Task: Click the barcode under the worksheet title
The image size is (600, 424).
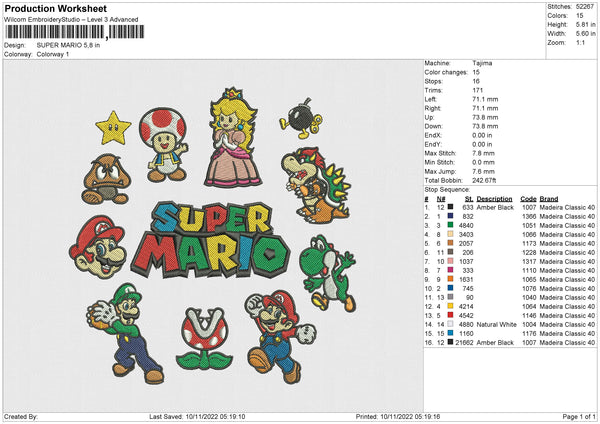Action: (75, 32)
